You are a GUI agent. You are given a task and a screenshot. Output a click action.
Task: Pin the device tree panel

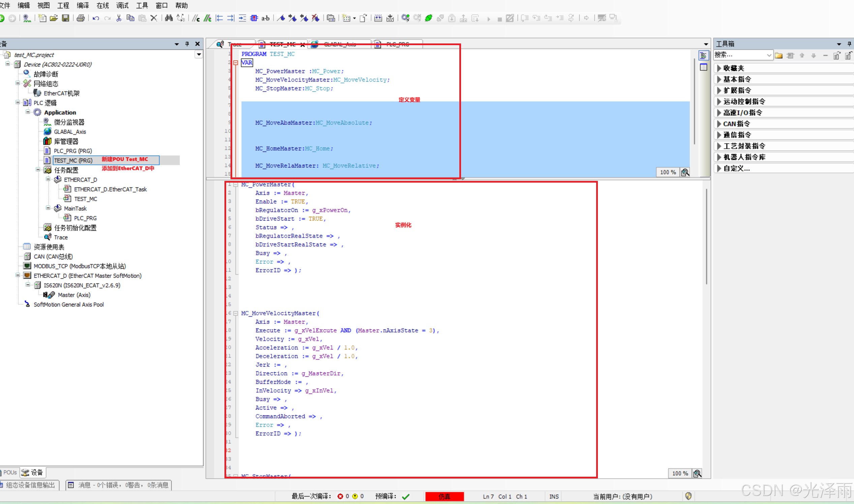[187, 44]
